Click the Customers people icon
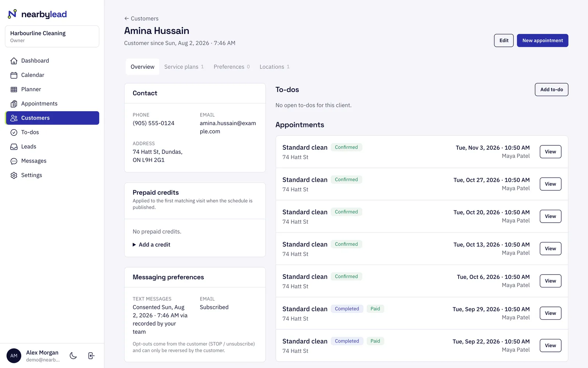Screen dimensions: 588x368 pyautogui.click(x=14, y=118)
